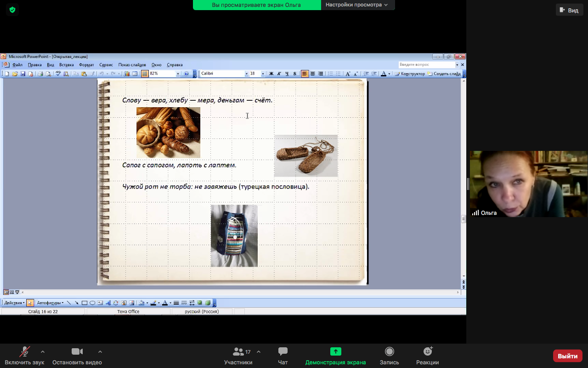
Task: Open the Файл menu
Action: tap(17, 65)
